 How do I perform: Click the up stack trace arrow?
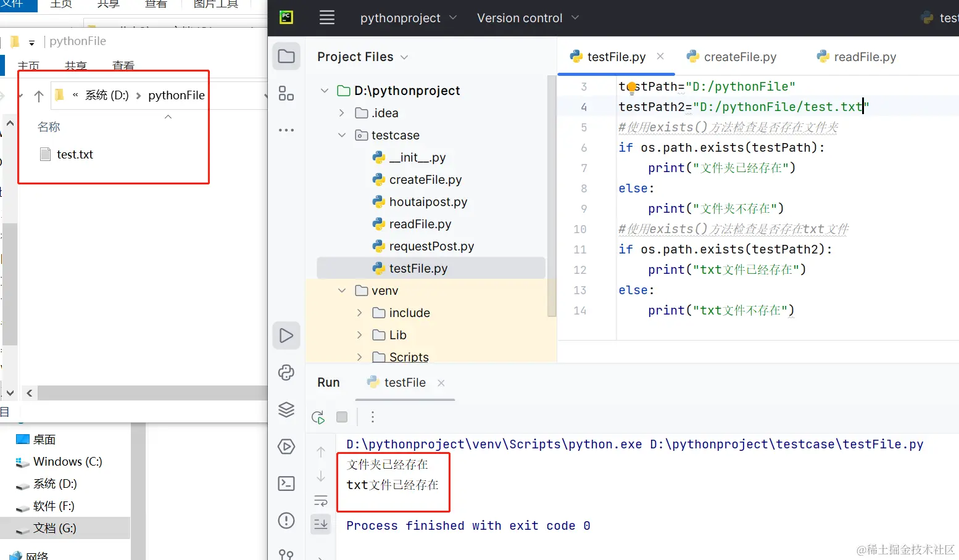(x=321, y=451)
